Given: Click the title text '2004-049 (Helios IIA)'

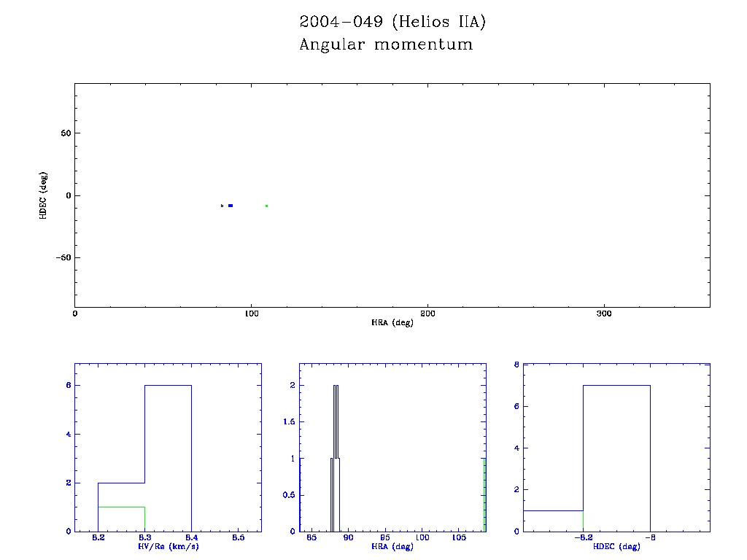Looking at the screenshot, I should (x=392, y=22).
